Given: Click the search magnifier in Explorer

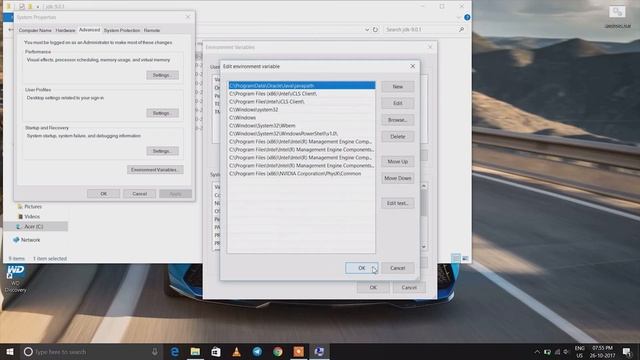Looking at the screenshot, I should [x=461, y=29].
